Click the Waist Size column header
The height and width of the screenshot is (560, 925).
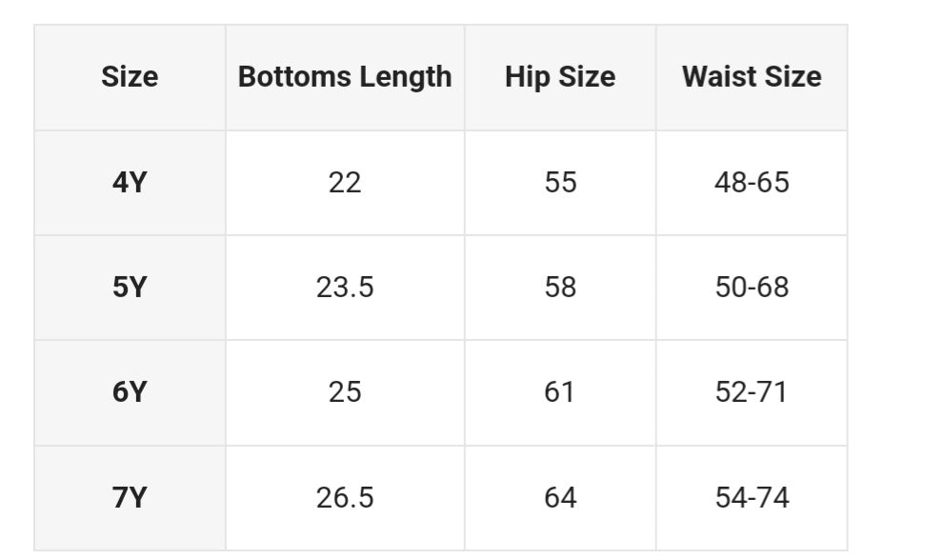click(x=752, y=77)
